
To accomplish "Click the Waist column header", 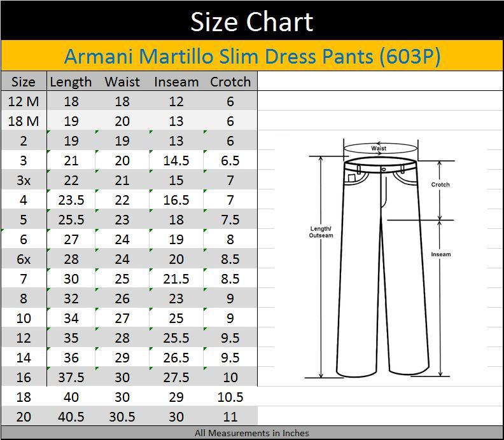I will pyautogui.click(x=122, y=82).
